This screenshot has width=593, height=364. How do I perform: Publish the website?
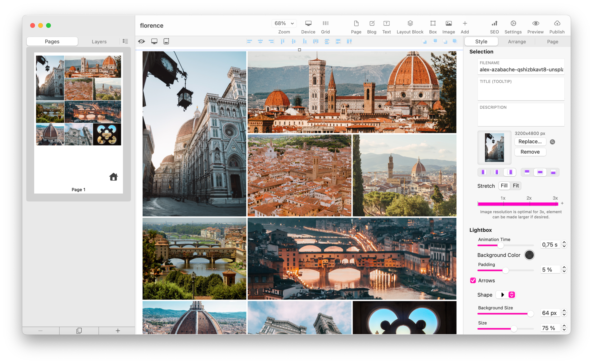(557, 27)
